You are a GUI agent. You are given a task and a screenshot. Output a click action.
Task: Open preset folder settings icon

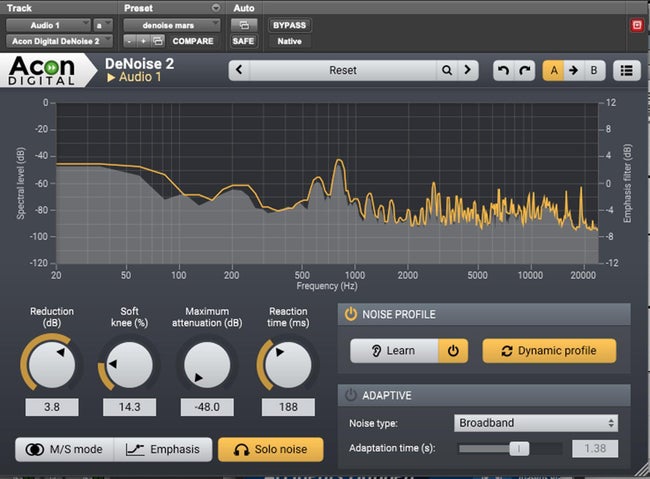point(158,41)
